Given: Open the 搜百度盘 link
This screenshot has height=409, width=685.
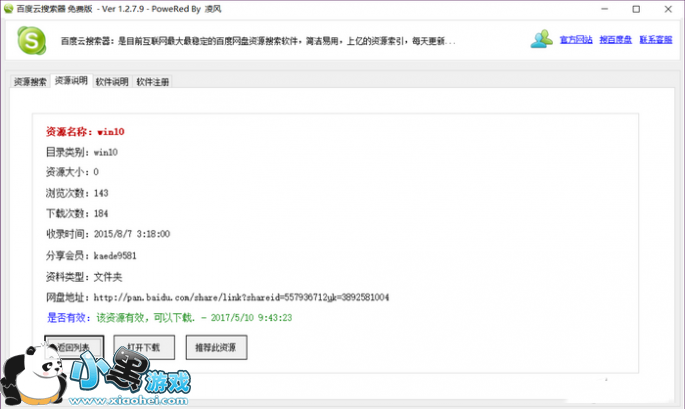Looking at the screenshot, I should (x=616, y=40).
